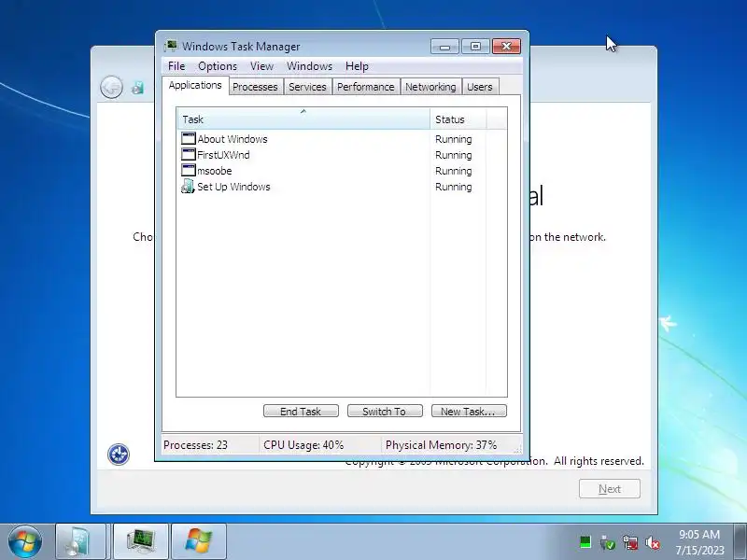Click the Safely Remove Hardware tray icon
Image resolution: width=747 pixels, height=560 pixels.
[608, 542]
